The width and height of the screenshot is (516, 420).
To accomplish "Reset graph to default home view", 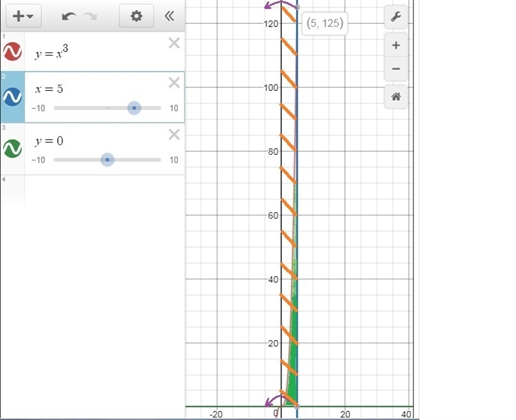I will coord(396,97).
